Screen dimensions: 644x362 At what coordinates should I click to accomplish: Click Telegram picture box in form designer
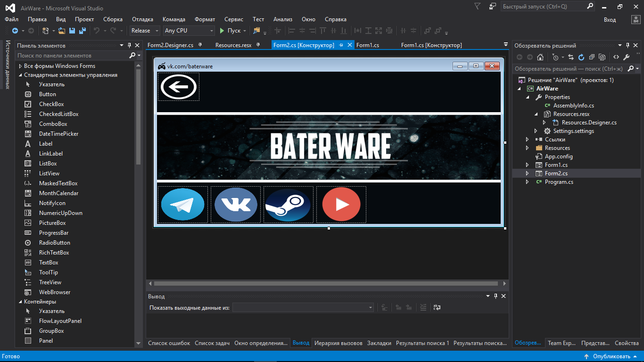click(183, 205)
